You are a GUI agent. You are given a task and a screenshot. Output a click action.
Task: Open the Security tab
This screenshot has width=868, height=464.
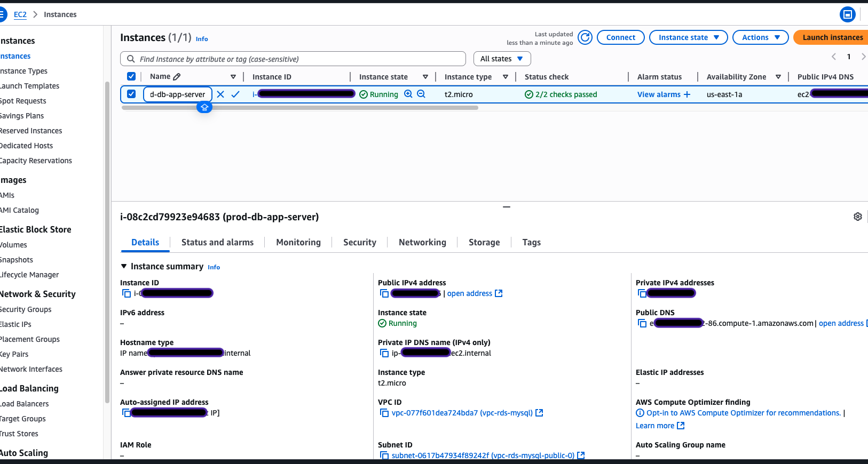pos(360,242)
